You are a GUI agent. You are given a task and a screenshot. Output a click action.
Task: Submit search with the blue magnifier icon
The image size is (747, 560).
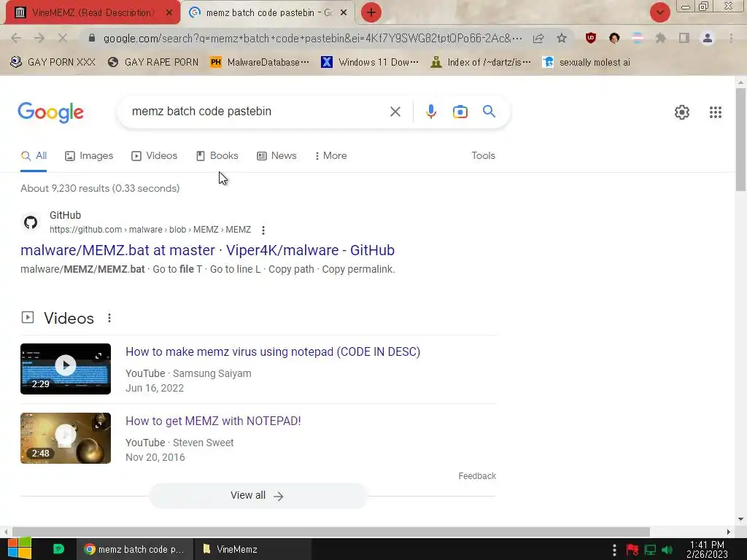489,112
